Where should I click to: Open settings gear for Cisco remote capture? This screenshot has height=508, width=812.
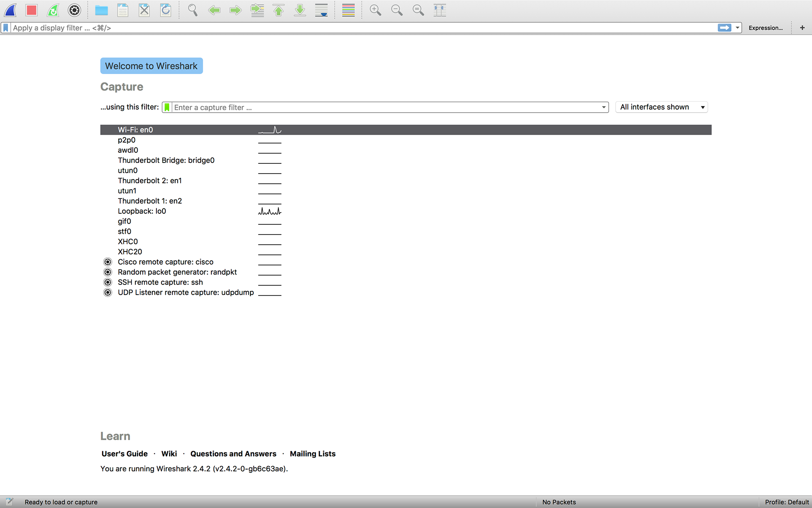108,262
